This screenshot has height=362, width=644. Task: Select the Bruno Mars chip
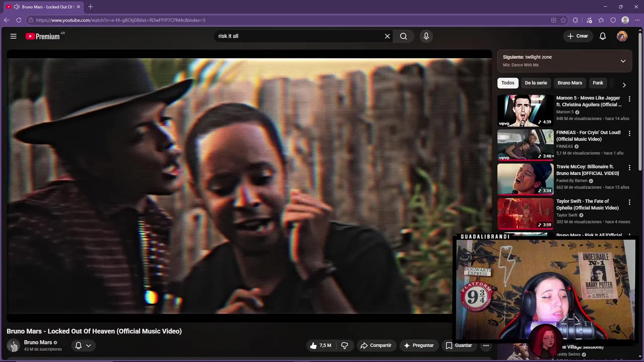[x=570, y=83]
